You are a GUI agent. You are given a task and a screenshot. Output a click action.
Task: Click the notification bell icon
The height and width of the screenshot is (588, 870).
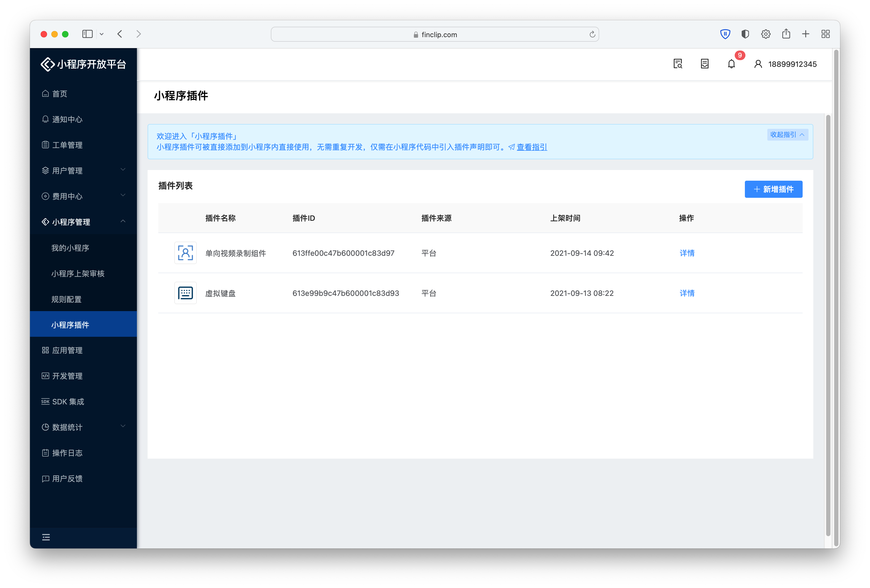click(x=731, y=64)
